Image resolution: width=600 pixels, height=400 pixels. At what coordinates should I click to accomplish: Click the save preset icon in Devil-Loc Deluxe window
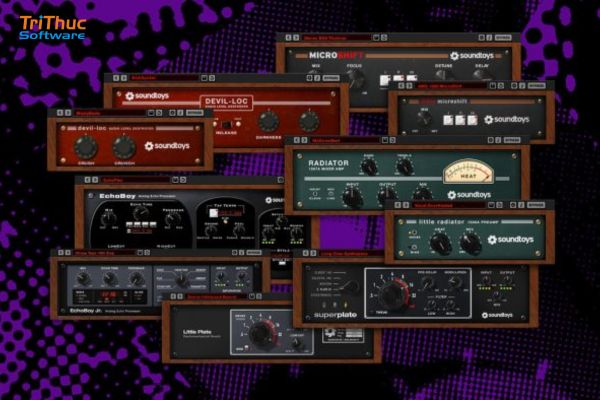[204, 78]
